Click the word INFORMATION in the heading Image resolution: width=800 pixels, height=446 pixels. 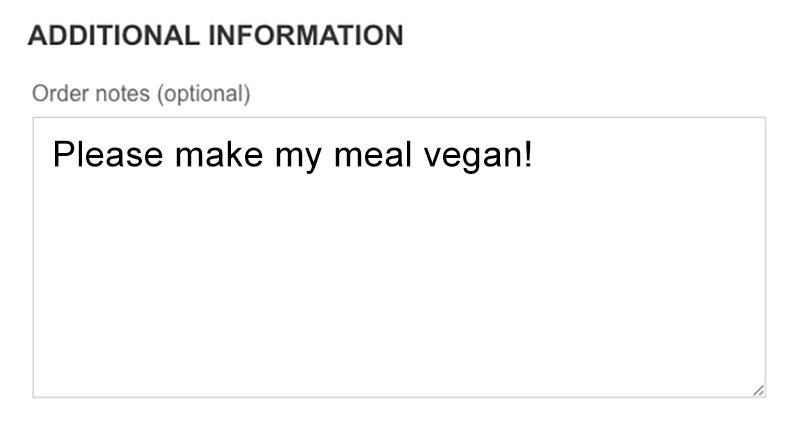tap(306, 36)
